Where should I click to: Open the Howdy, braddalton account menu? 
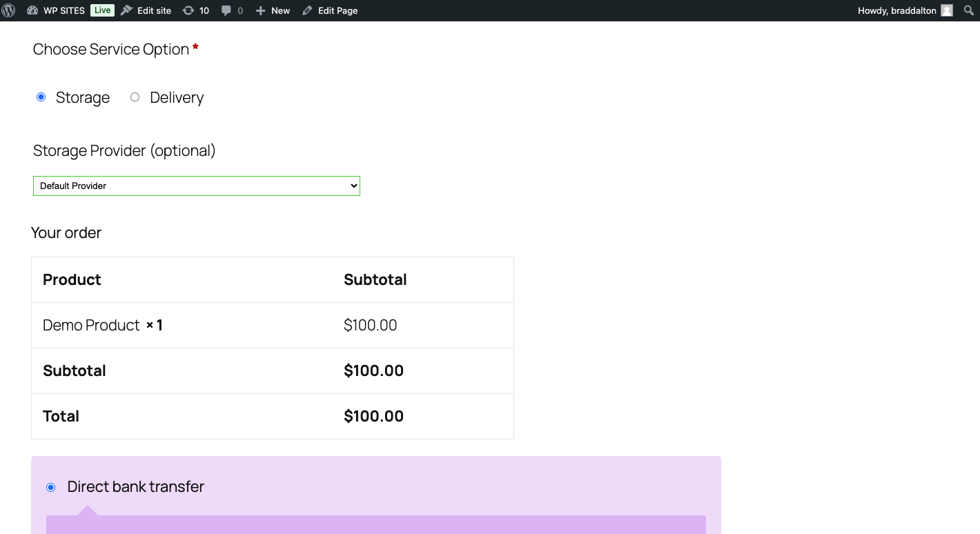897,10
